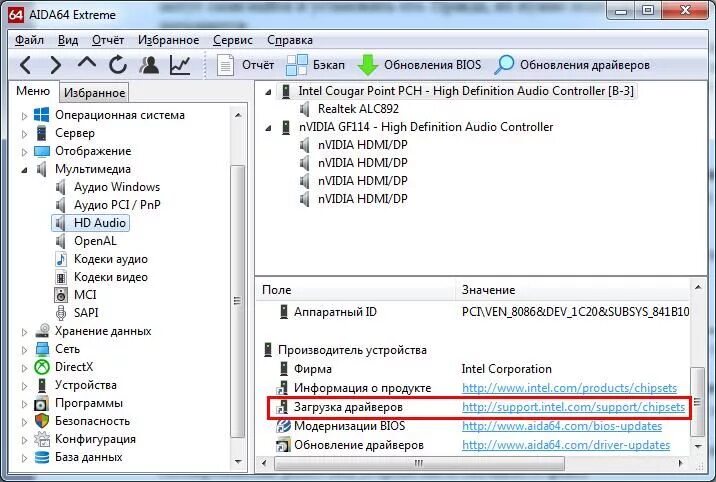Image resolution: width=716 pixels, height=482 pixels.
Task: Click Обновления BIOS with green arrow
Action: coord(419,65)
